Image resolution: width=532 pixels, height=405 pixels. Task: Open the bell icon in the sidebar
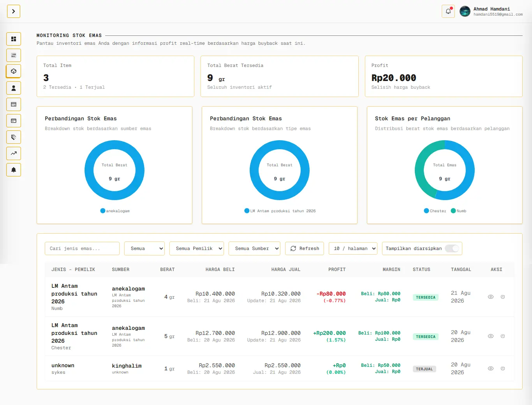tap(14, 170)
